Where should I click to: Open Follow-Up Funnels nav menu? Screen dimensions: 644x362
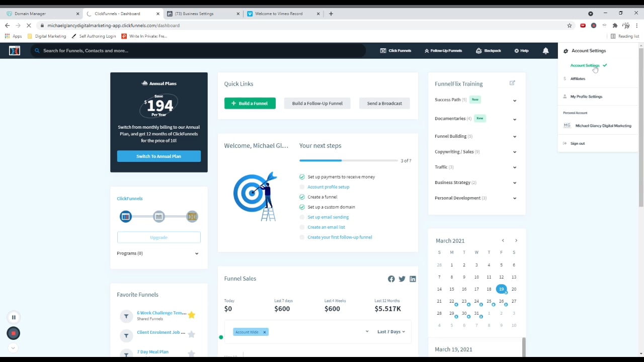coord(443,51)
